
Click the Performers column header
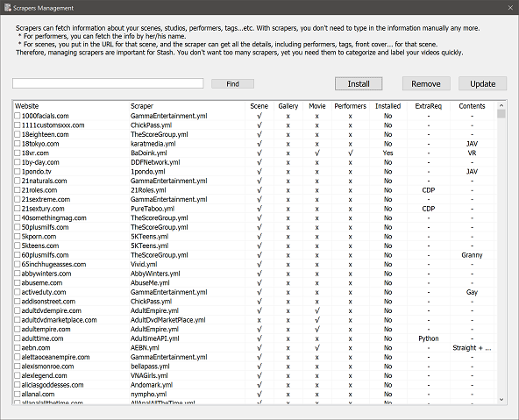point(350,106)
